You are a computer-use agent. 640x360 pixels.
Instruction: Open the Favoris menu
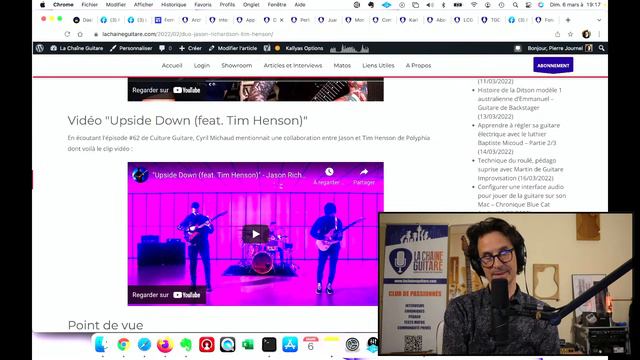[x=203, y=5]
